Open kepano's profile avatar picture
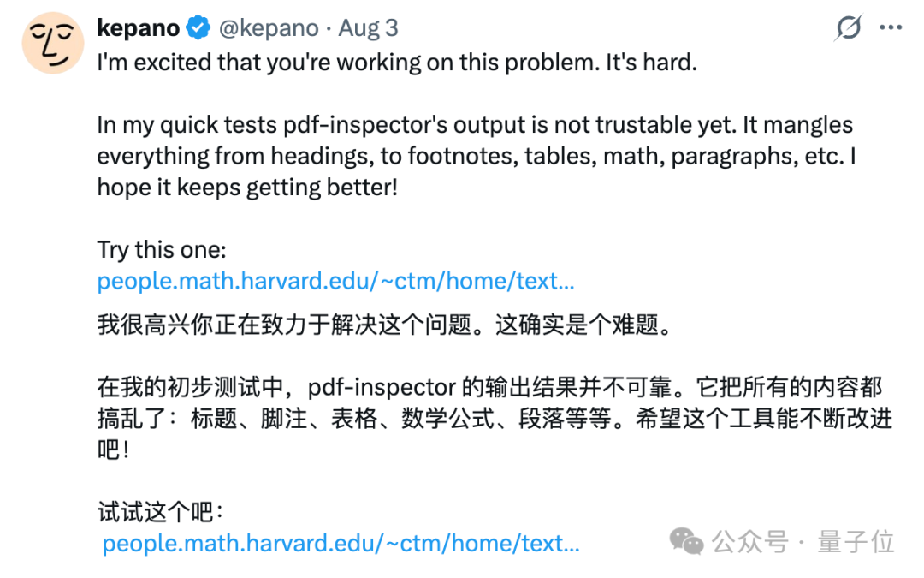 pyautogui.click(x=53, y=43)
